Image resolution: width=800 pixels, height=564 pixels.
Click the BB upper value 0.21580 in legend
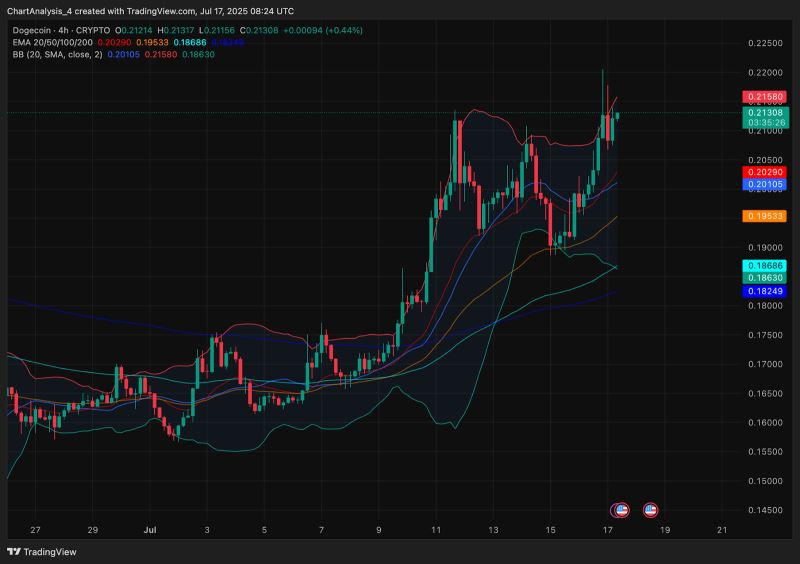161,55
